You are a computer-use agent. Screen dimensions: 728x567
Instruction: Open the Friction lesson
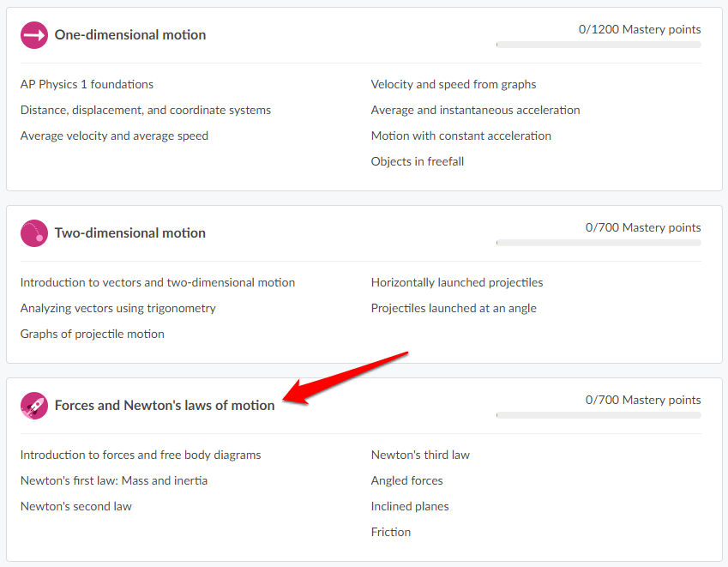(391, 533)
